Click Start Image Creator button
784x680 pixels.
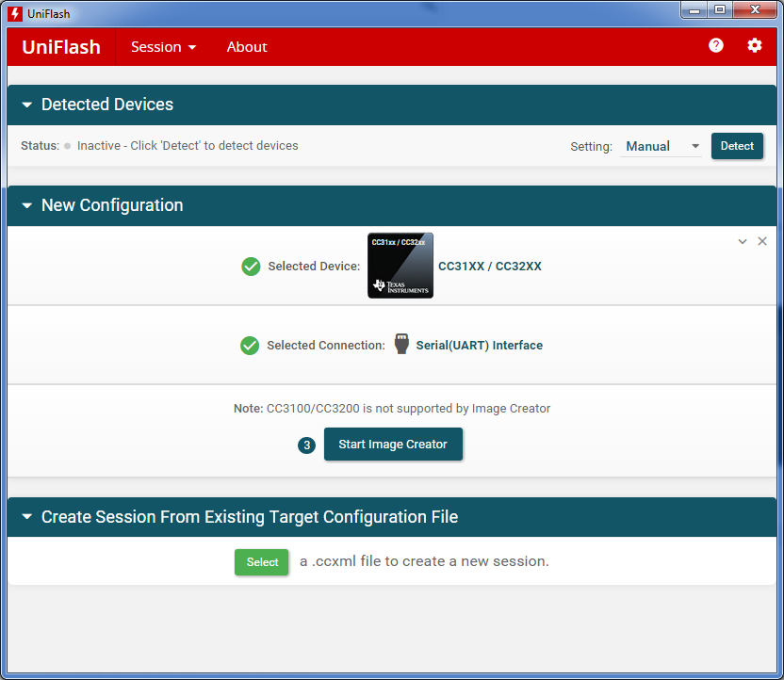coord(393,445)
